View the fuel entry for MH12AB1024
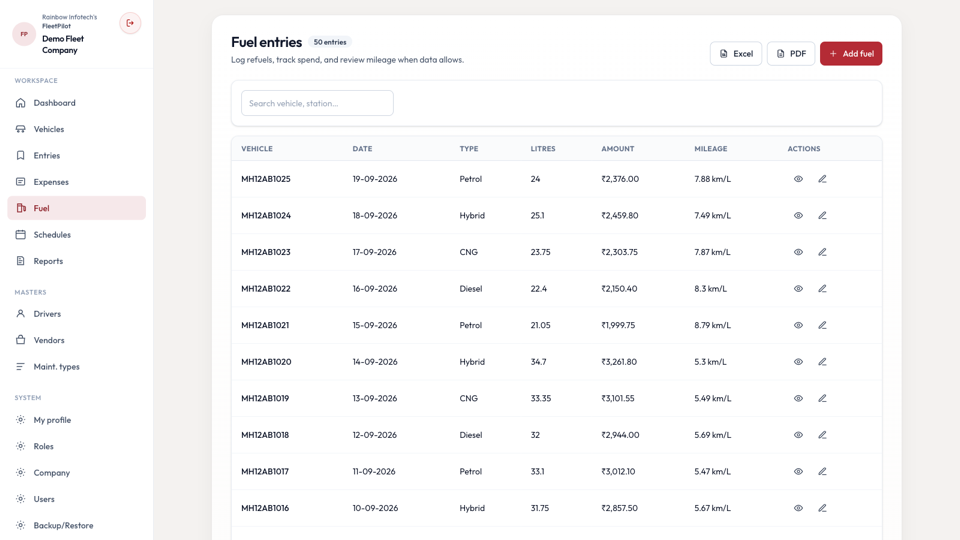This screenshot has height=540, width=960. 798,216
